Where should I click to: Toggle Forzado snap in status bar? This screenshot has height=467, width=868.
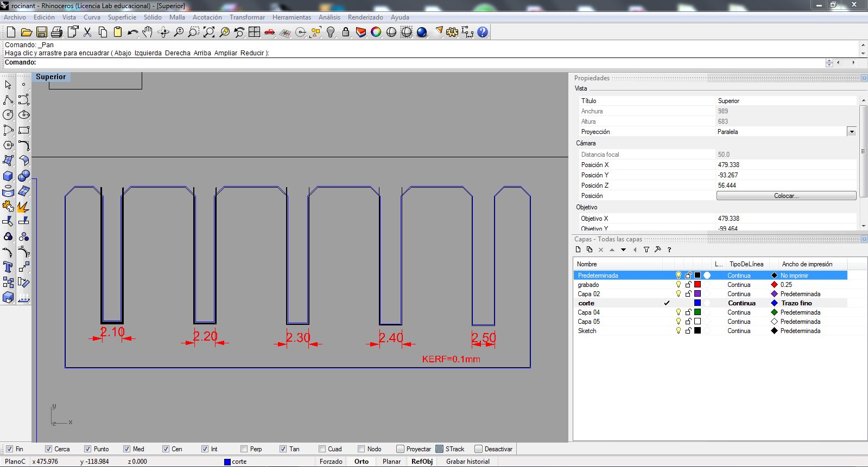(x=331, y=462)
